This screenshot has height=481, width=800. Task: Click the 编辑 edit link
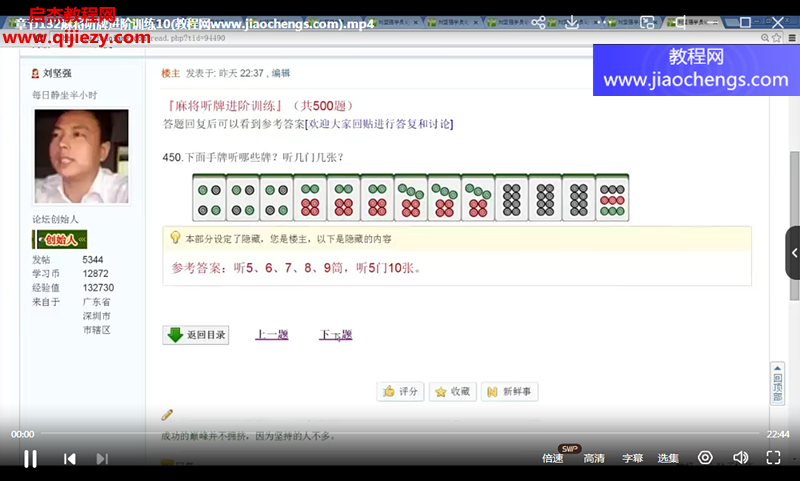281,73
